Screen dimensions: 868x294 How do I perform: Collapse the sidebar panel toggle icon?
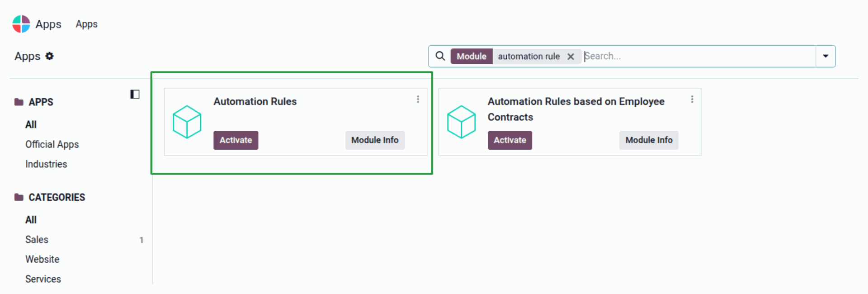(135, 94)
